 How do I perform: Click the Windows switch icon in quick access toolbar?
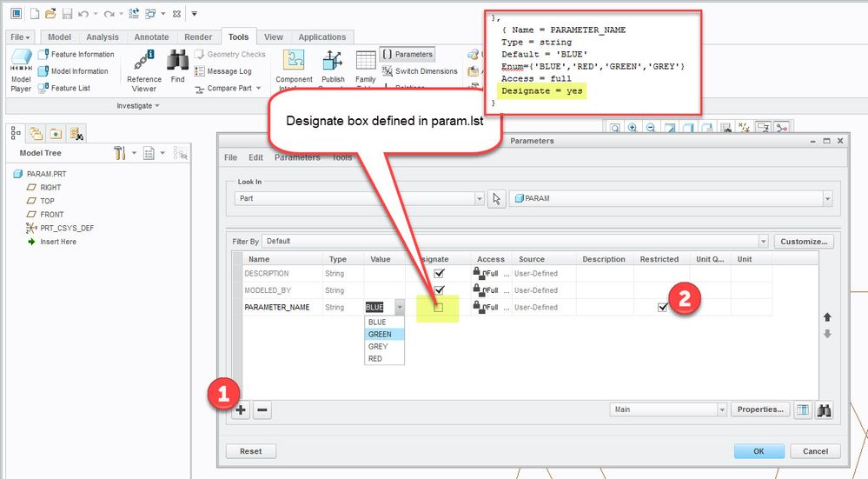pyautogui.click(x=150, y=13)
